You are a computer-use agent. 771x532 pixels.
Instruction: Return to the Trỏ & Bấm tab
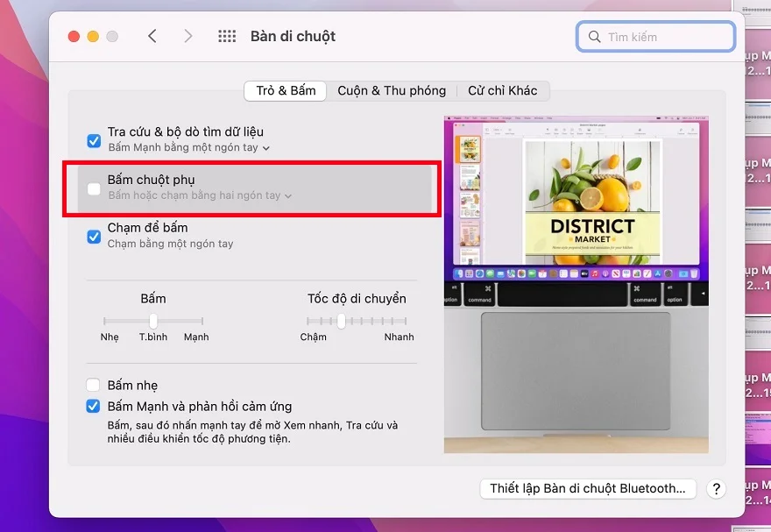click(285, 90)
